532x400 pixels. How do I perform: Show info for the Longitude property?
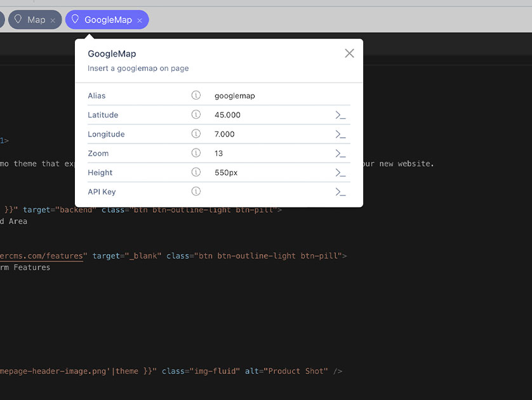196,134
